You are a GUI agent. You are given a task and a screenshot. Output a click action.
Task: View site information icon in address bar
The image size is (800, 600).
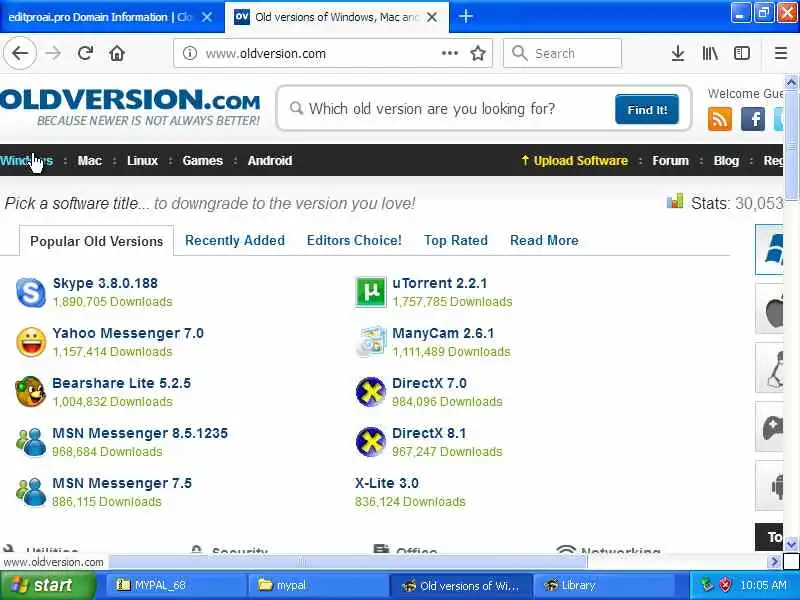[190, 53]
